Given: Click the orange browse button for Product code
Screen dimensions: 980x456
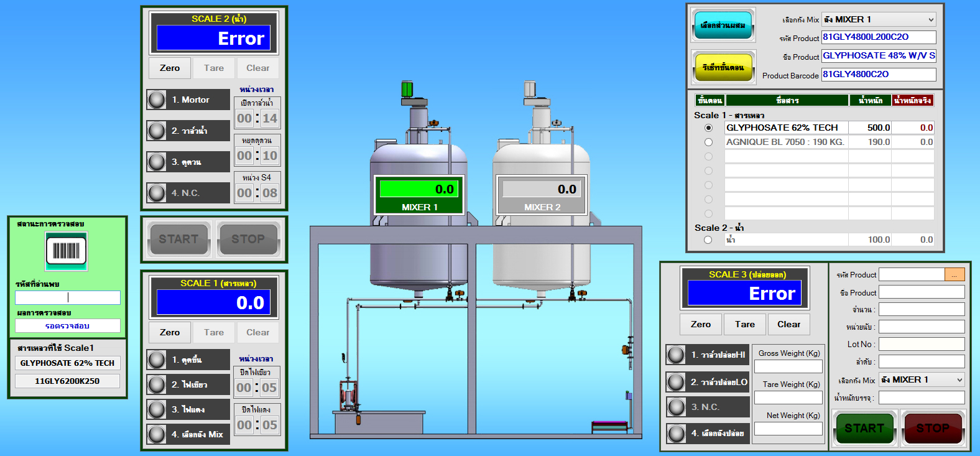Looking at the screenshot, I should pyautogui.click(x=954, y=274).
